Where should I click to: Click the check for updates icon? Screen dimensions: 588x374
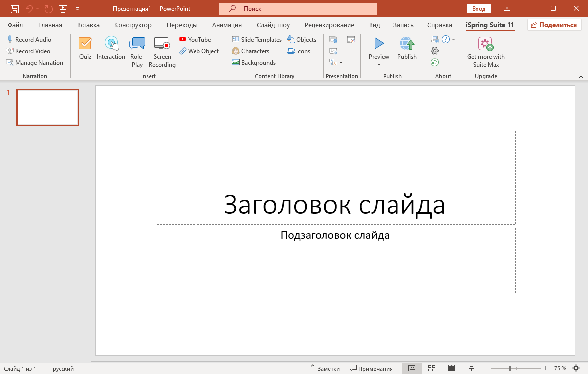[434, 62]
